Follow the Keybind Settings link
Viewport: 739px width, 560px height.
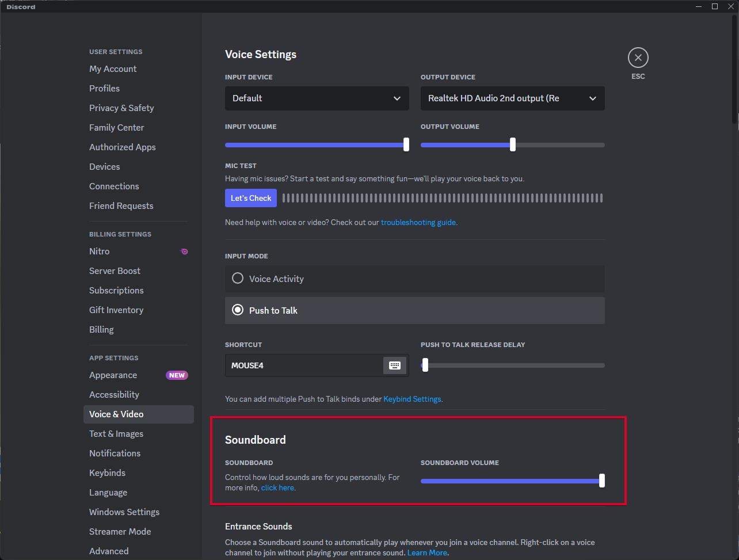(412, 399)
